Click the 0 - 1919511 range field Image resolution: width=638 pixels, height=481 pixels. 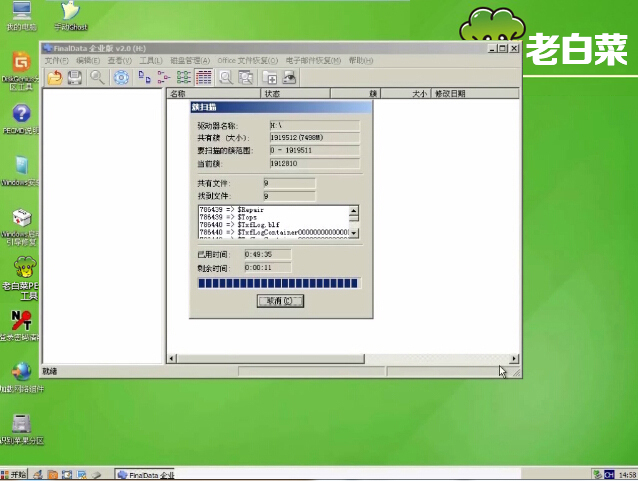(x=315, y=150)
